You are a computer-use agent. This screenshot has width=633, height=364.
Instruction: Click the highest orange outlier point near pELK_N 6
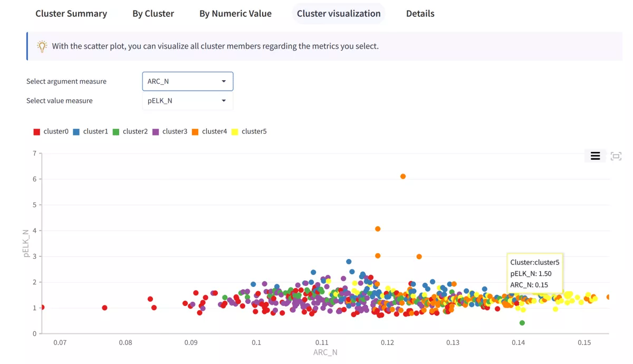click(403, 177)
